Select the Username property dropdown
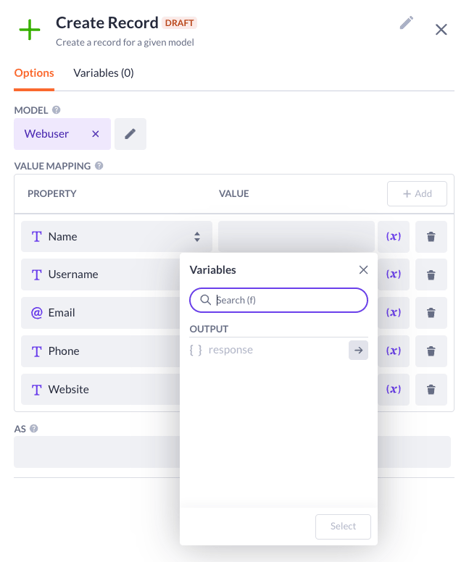The width and height of the screenshot is (469, 562). (100, 275)
